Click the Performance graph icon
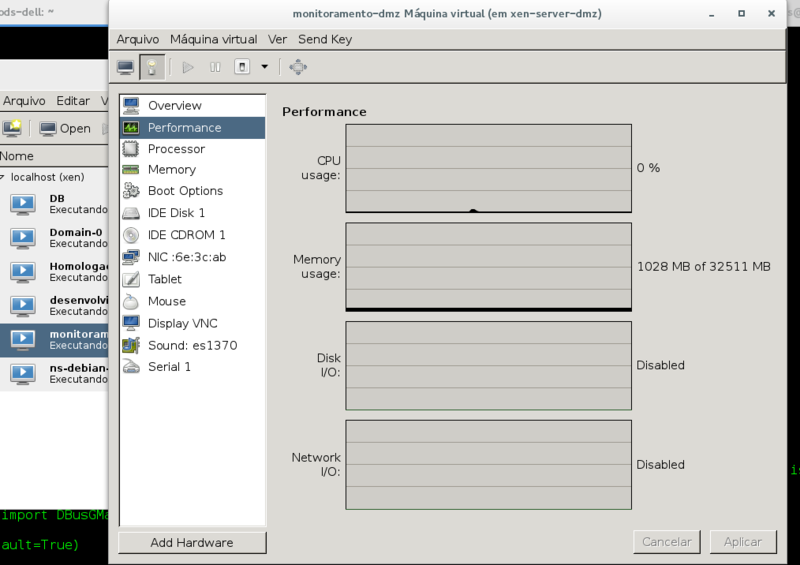This screenshot has height=565, width=800. (131, 128)
